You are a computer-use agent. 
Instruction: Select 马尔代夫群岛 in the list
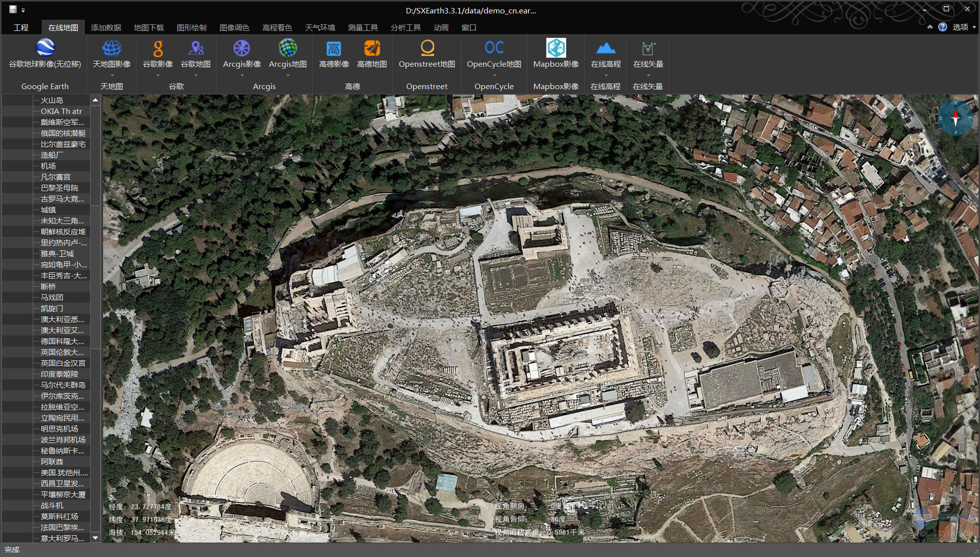[63, 385]
